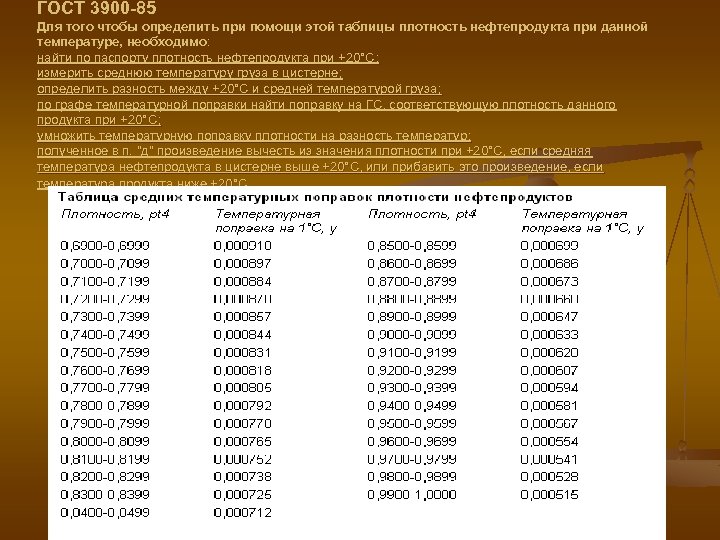Select correction value 0,000738

[242, 477]
